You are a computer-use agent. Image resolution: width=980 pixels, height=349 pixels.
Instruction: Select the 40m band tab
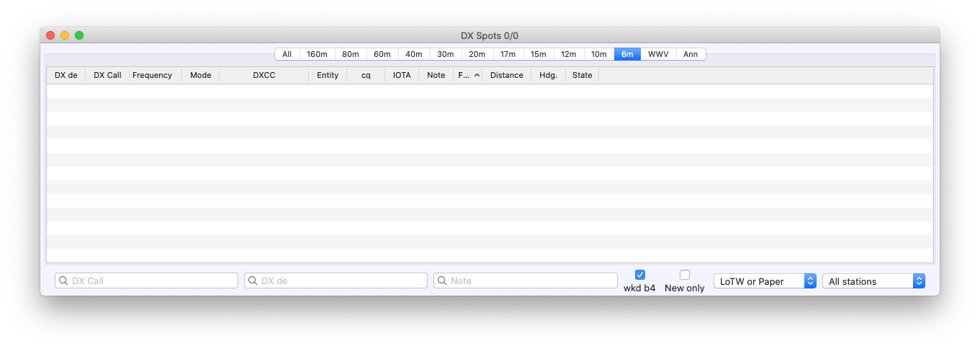[x=413, y=54]
